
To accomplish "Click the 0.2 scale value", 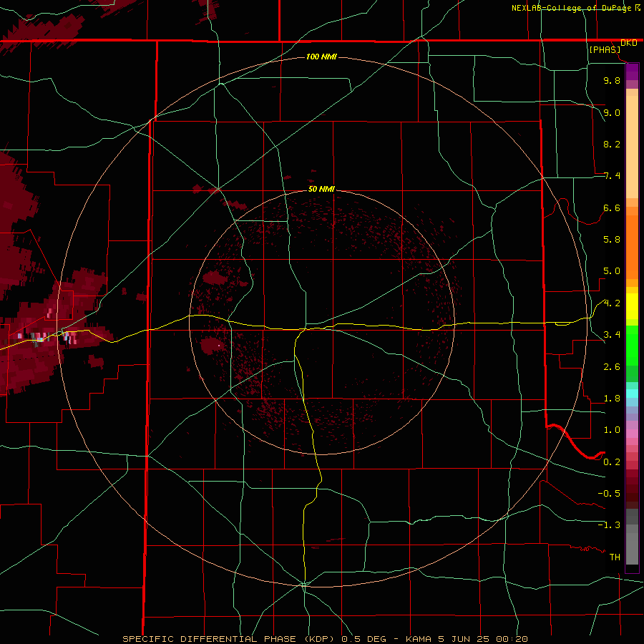I will (612, 462).
